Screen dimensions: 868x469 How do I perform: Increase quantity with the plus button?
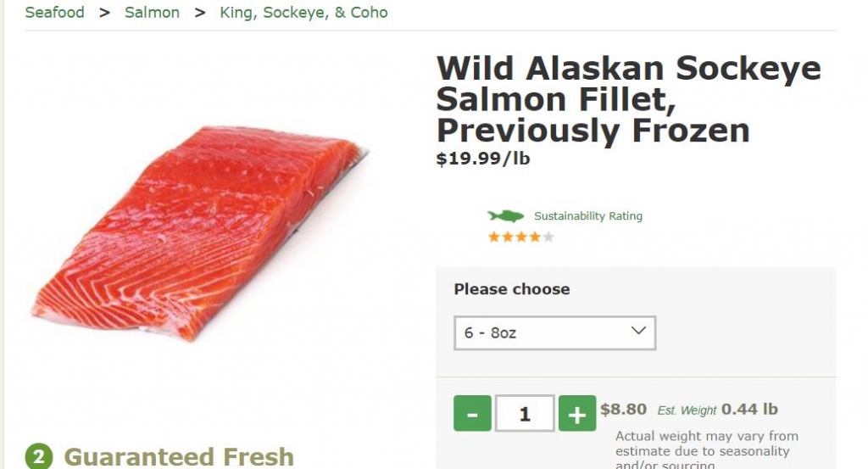(x=577, y=413)
